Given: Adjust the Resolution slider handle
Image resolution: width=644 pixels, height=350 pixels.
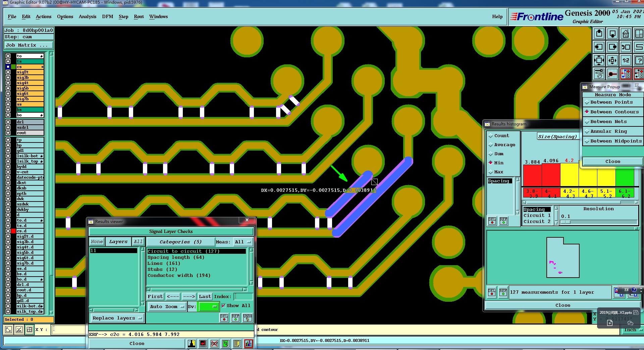Looking at the screenshot, I should pyautogui.click(x=566, y=222).
